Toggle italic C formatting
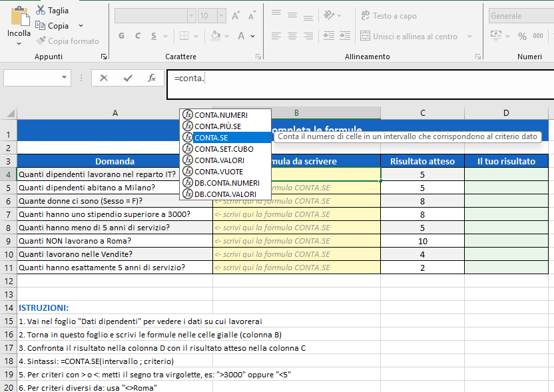 pos(138,36)
